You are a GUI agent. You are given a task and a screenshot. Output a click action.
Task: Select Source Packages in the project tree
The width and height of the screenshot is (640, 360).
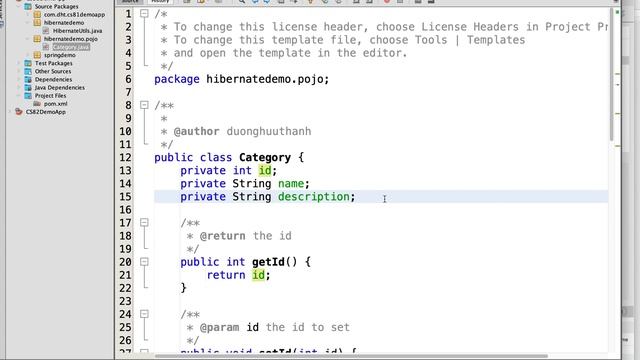[x=56, y=7]
